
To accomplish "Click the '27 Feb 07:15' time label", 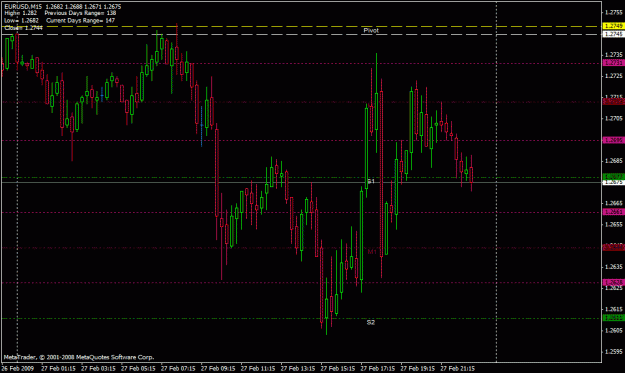I will [x=178, y=369].
